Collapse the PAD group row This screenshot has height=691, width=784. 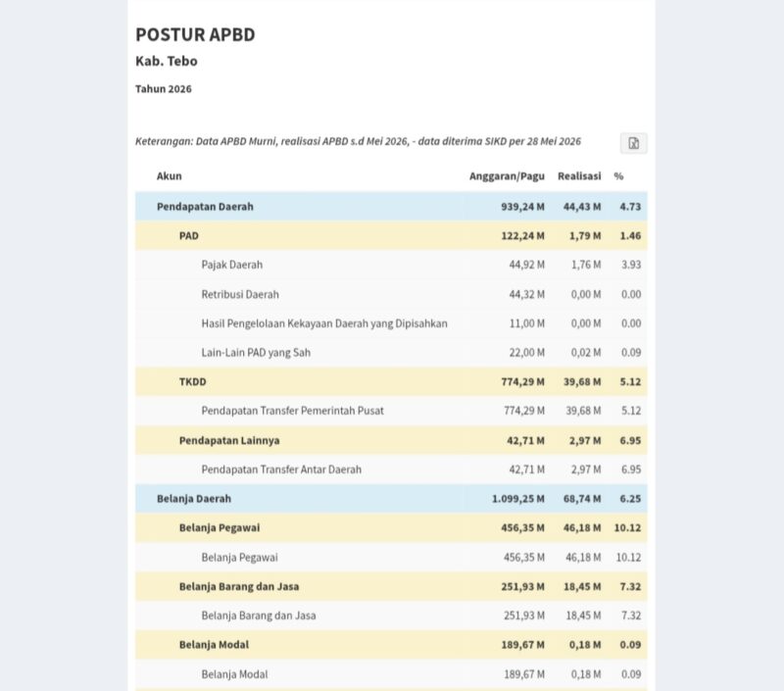coord(391,235)
